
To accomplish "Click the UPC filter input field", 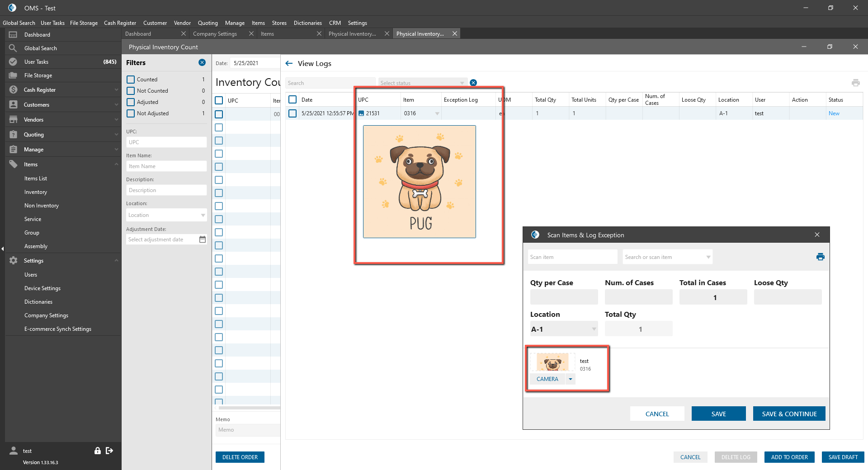I will pos(166,142).
